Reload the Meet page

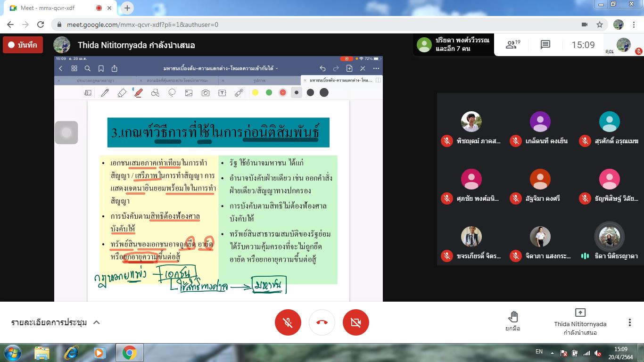click(41, 25)
